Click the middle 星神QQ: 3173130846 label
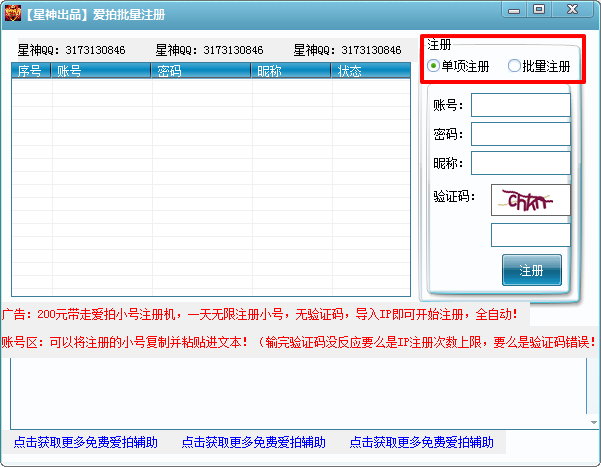The width and height of the screenshot is (601, 467). 209,50
